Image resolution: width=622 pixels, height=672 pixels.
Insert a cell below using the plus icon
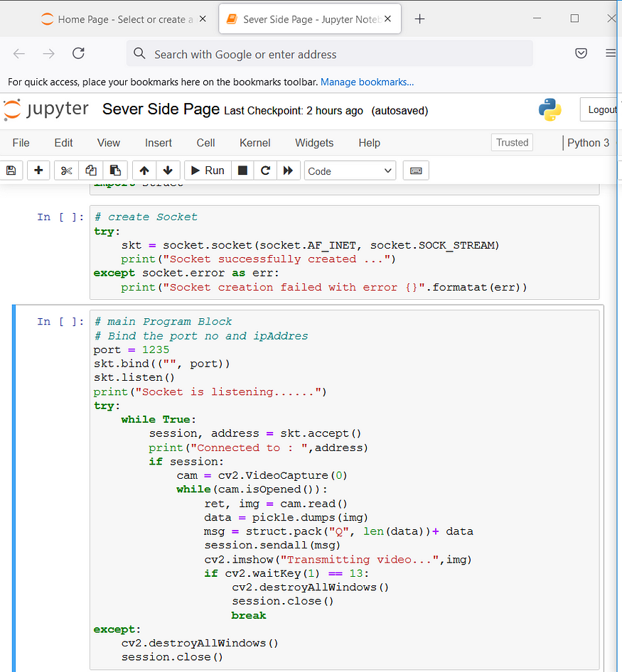coord(38,170)
